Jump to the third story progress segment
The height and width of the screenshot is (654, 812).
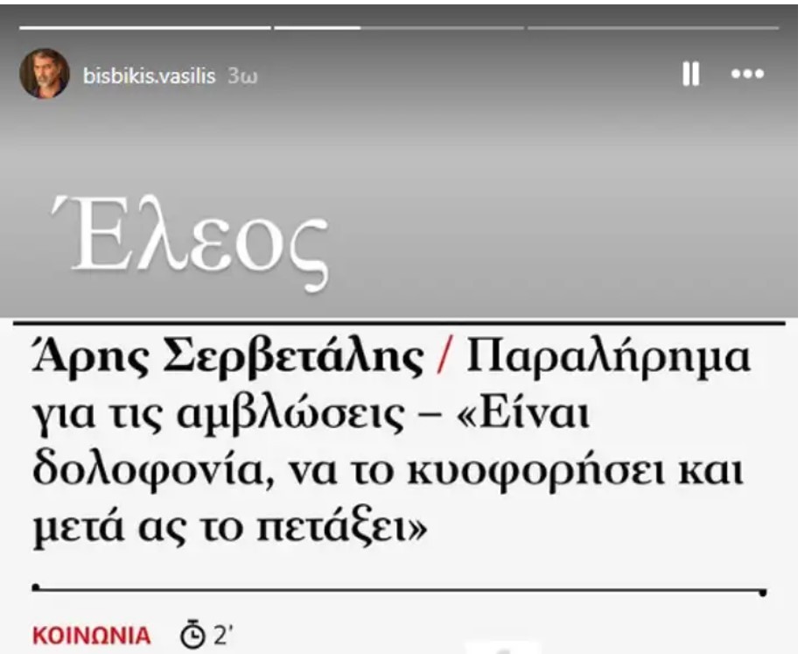[653, 27]
